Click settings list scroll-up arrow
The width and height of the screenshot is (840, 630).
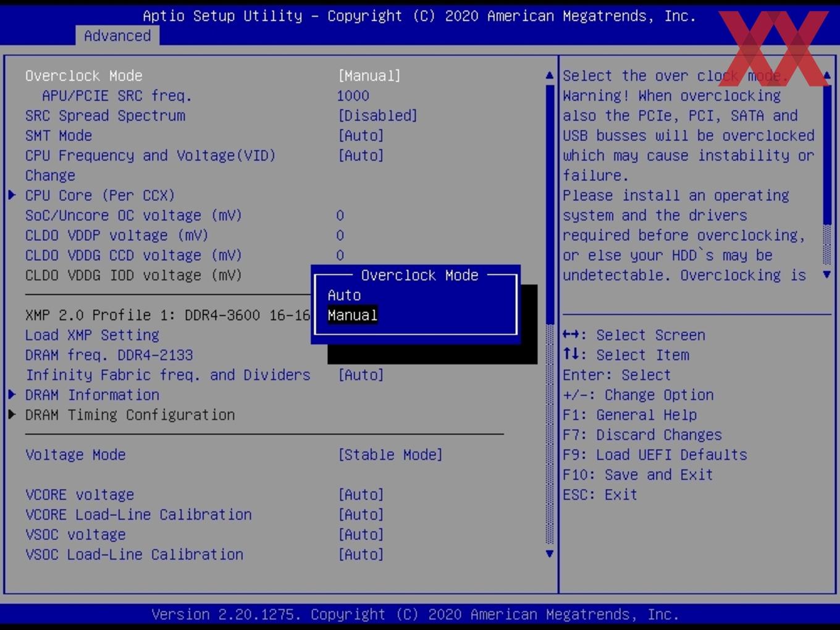tap(550, 75)
